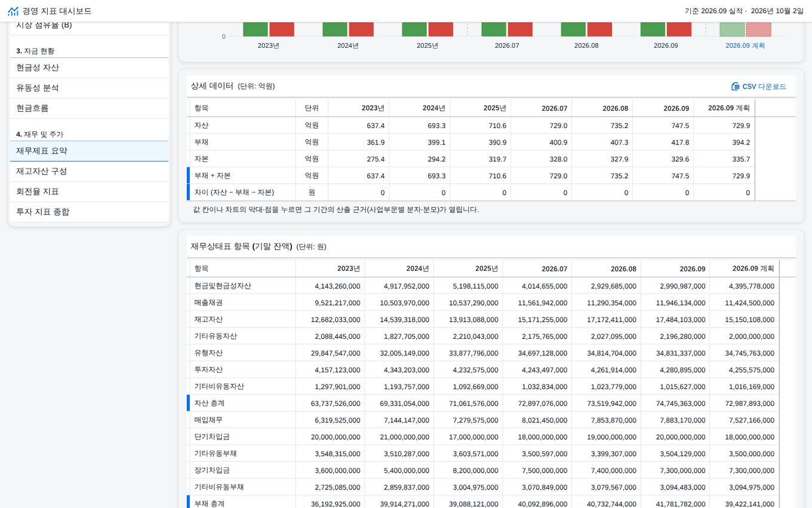This screenshot has height=508, width=812.
Task: Click 자본 value 335.7 in plan column
Action: click(724, 159)
